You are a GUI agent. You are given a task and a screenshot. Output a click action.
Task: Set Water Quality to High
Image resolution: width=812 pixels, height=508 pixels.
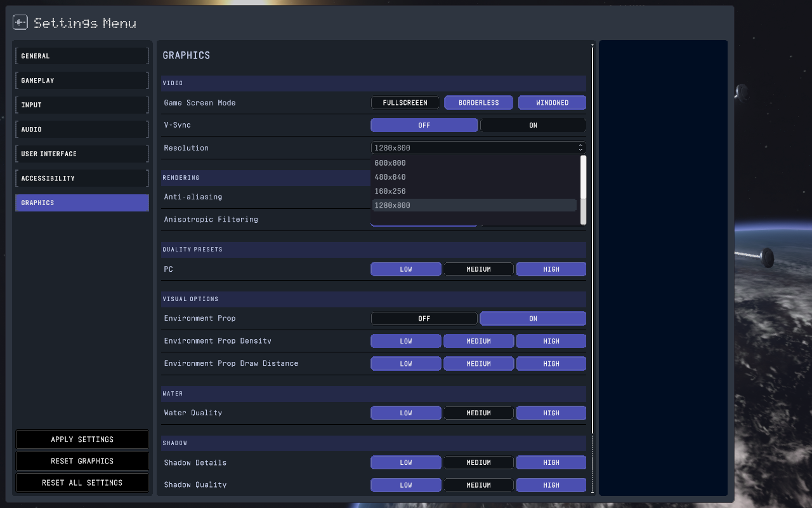551,413
